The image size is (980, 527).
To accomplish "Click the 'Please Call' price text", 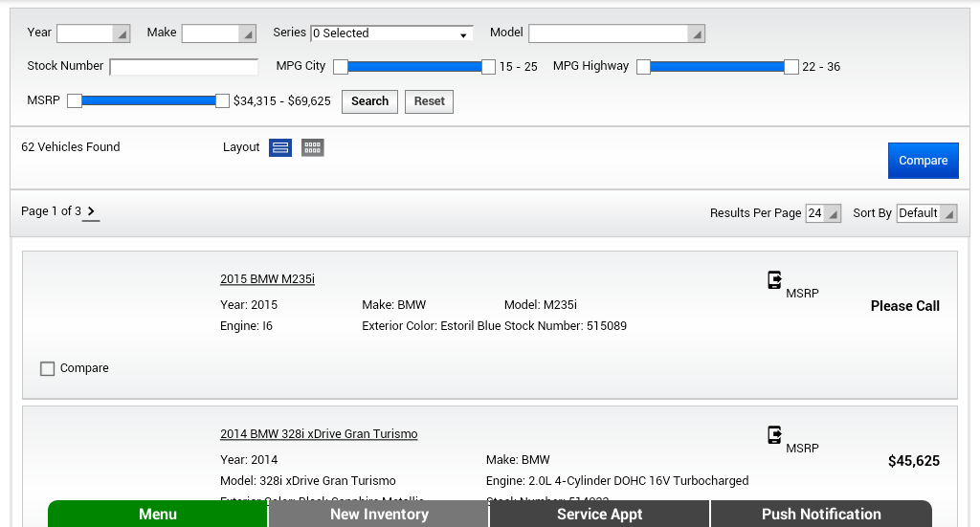I will click(x=905, y=306).
